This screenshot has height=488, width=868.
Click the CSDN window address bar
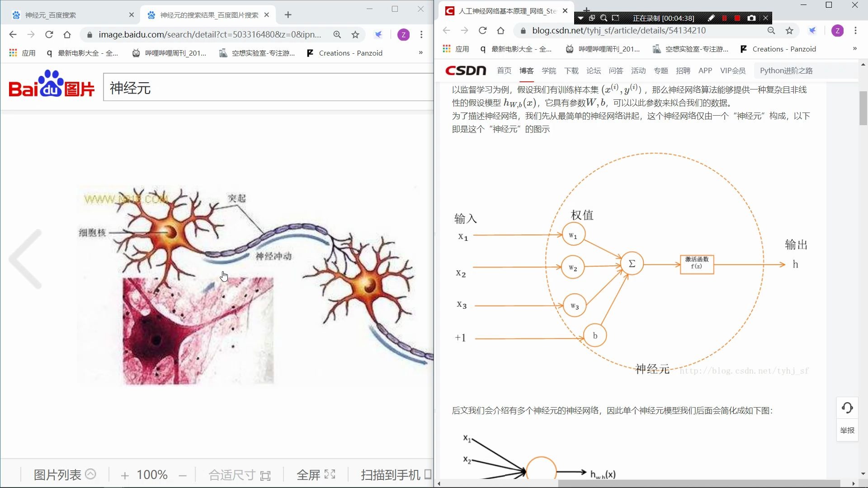click(x=641, y=30)
